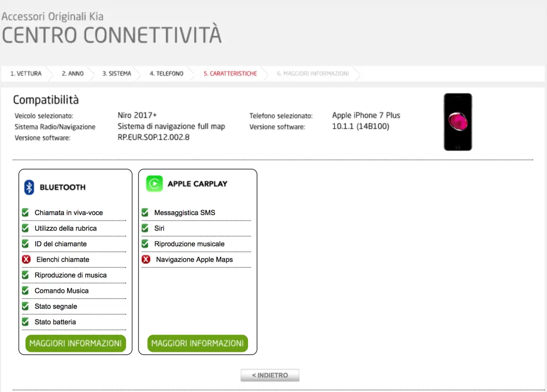Click Accessori Originali Kia text
This screenshot has width=547, height=392.
pos(52,17)
